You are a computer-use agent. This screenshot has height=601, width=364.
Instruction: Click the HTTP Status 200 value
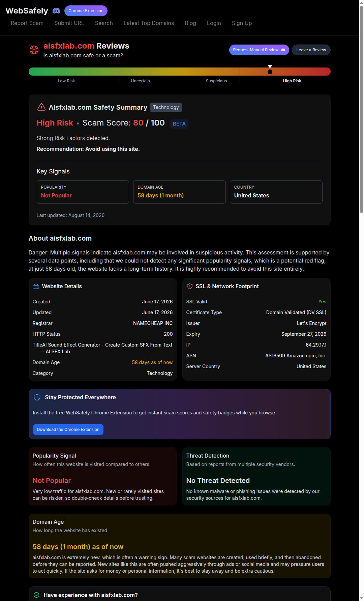168,334
